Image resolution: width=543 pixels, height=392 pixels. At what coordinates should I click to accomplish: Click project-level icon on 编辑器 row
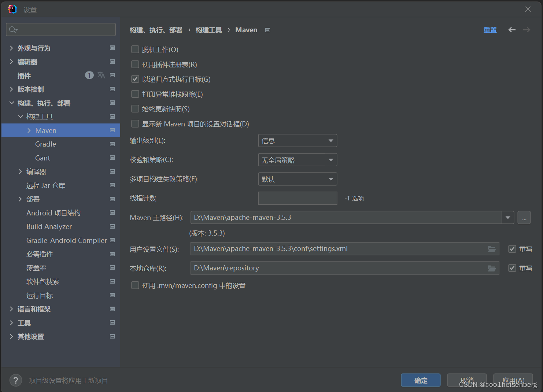(x=112, y=62)
